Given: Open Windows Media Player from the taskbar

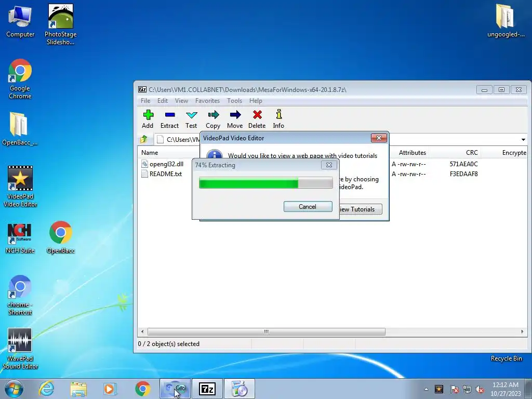Looking at the screenshot, I should pos(110,389).
